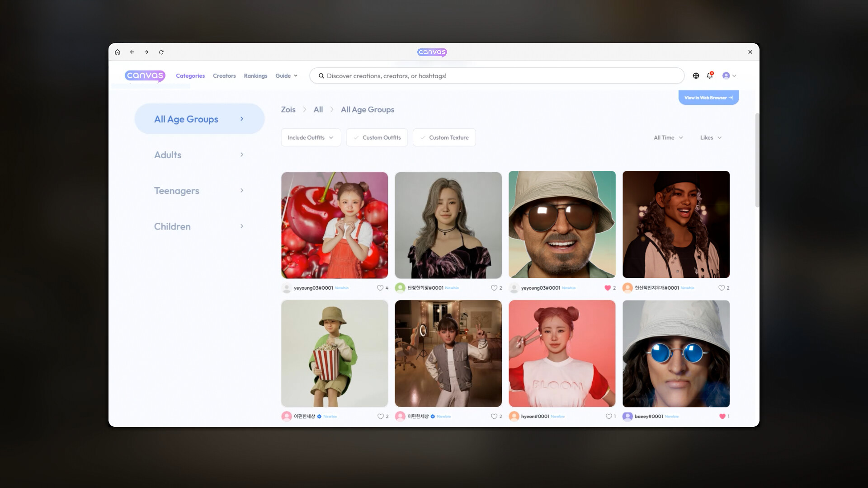Screen dimensions: 868x488
Task: Open notifications via the bell icon
Action: [x=709, y=75]
